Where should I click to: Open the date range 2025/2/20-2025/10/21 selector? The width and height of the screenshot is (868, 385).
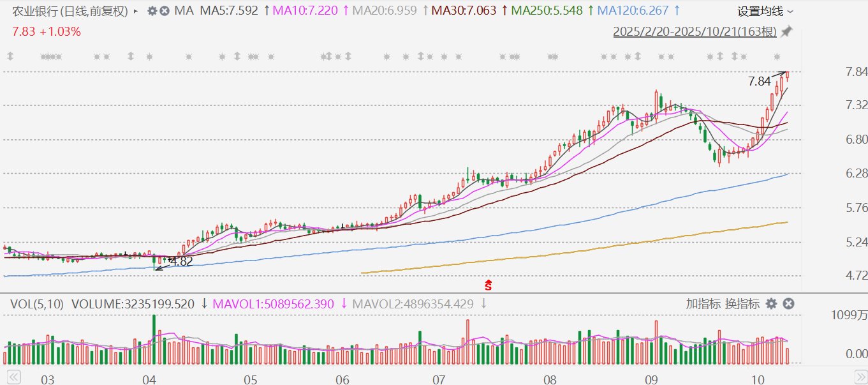695,31
